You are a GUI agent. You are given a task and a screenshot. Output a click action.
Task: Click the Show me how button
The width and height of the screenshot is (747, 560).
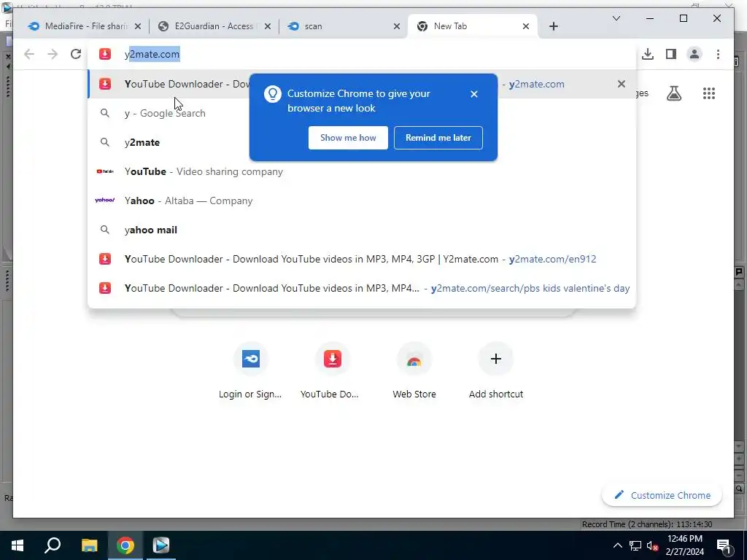pyautogui.click(x=348, y=138)
